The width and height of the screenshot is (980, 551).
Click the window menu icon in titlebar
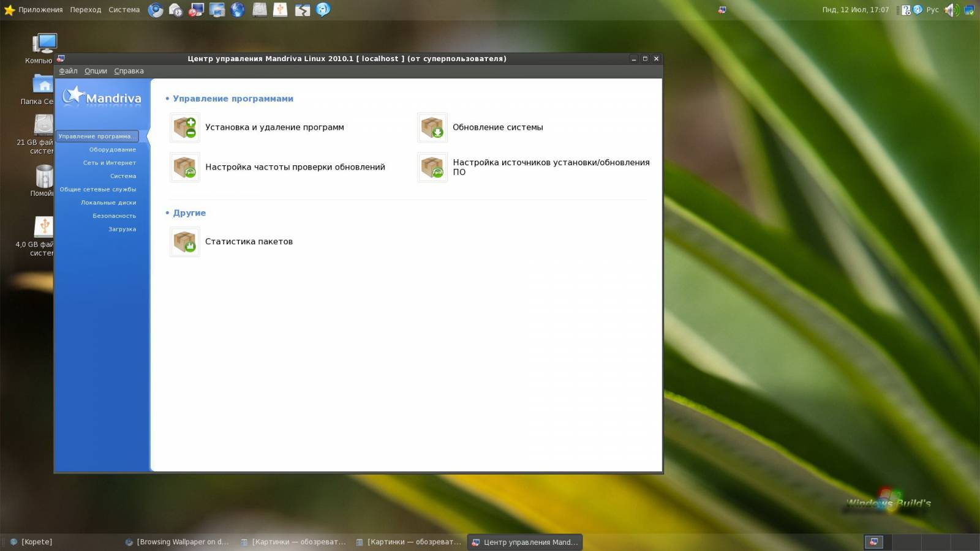pyautogui.click(x=61, y=59)
